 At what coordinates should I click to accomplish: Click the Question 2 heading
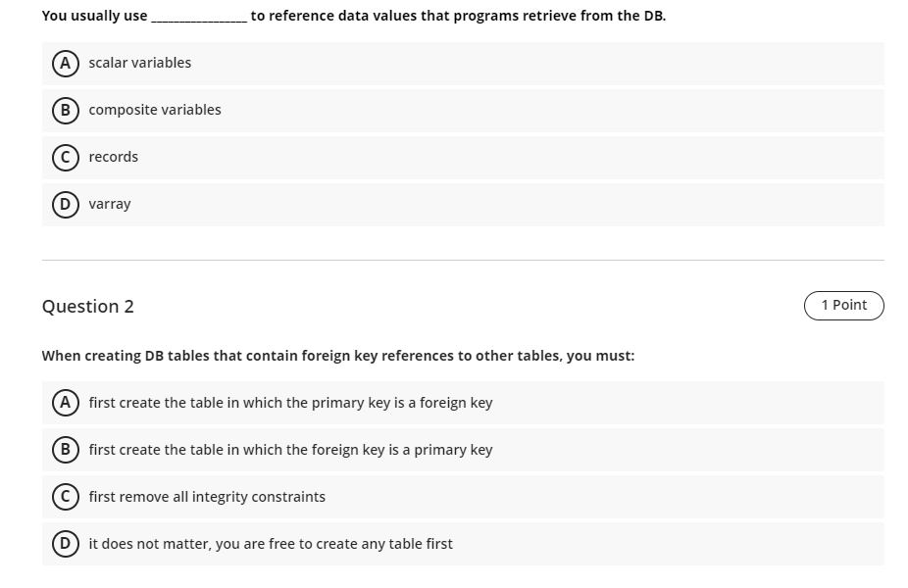(87, 307)
